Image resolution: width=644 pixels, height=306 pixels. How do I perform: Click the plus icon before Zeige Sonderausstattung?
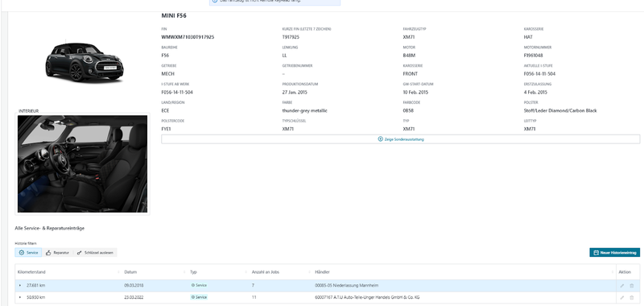(x=380, y=139)
